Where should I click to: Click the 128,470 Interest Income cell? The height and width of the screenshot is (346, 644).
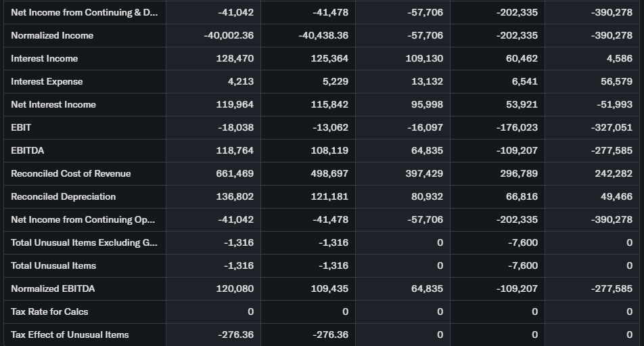click(235, 58)
